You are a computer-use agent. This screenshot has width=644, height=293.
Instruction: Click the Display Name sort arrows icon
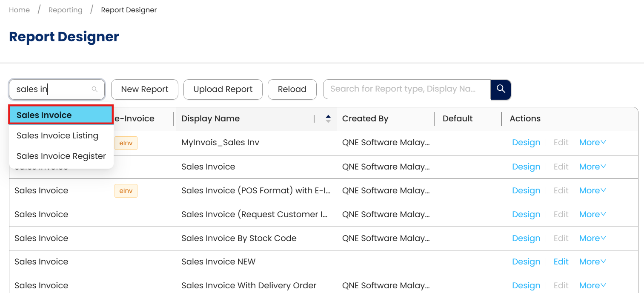point(328,119)
